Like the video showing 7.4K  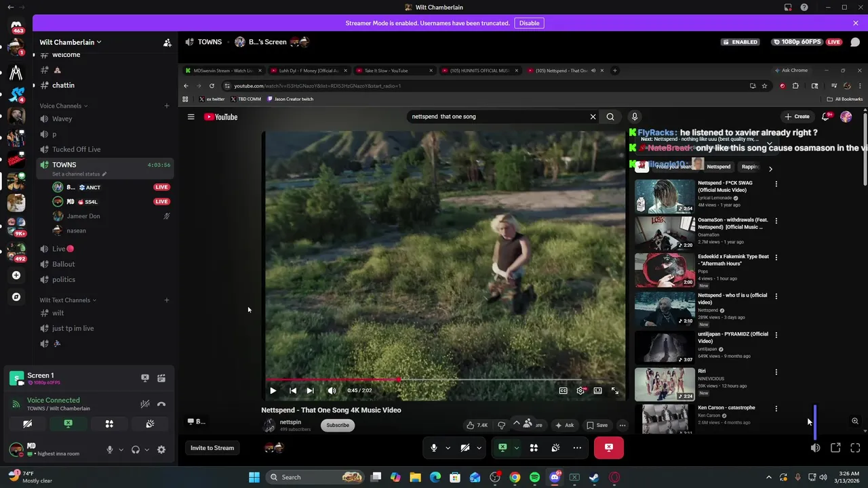(x=477, y=425)
